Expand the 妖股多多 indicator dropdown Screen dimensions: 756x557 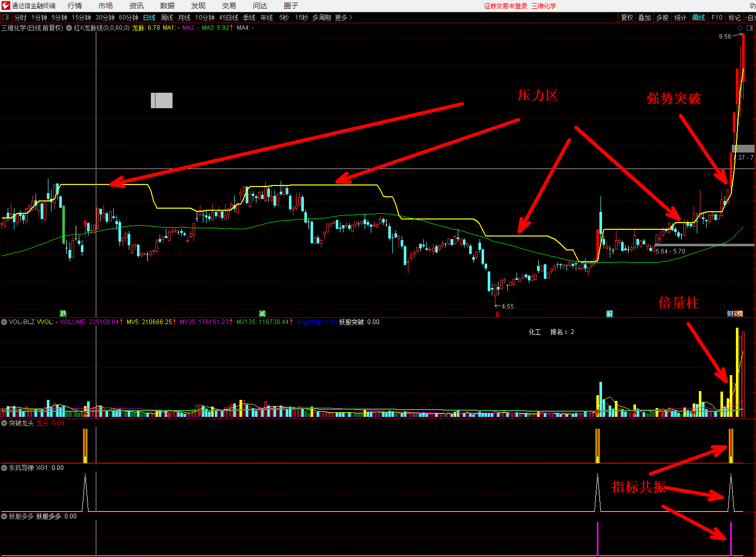(4, 516)
